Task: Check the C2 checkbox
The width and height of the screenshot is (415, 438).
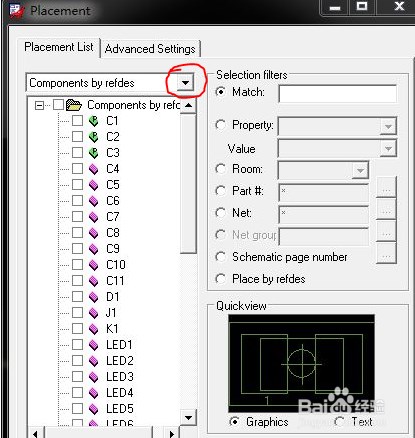Action: (x=77, y=137)
